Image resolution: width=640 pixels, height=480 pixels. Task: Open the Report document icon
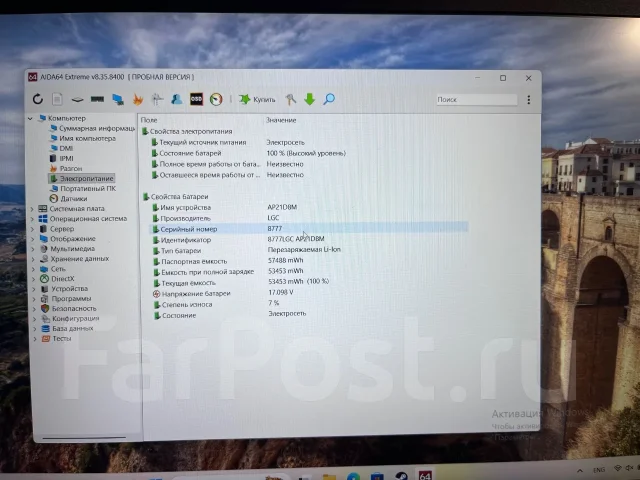[57, 99]
